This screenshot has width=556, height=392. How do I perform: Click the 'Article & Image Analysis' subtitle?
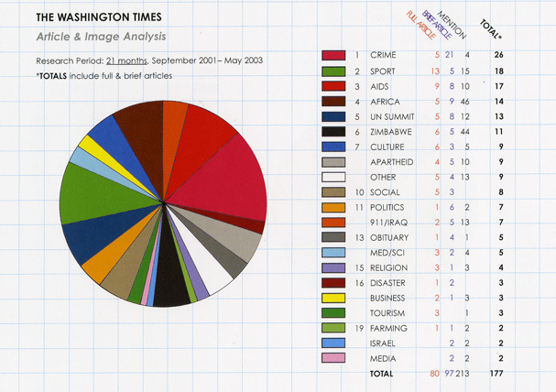click(101, 37)
